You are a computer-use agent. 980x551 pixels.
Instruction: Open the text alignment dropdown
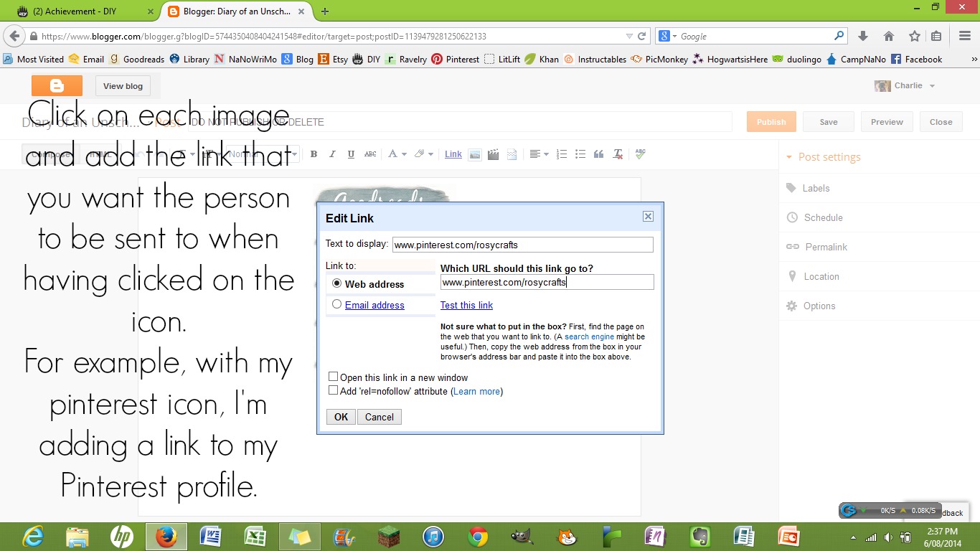pyautogui.click(x=537, y=154)
